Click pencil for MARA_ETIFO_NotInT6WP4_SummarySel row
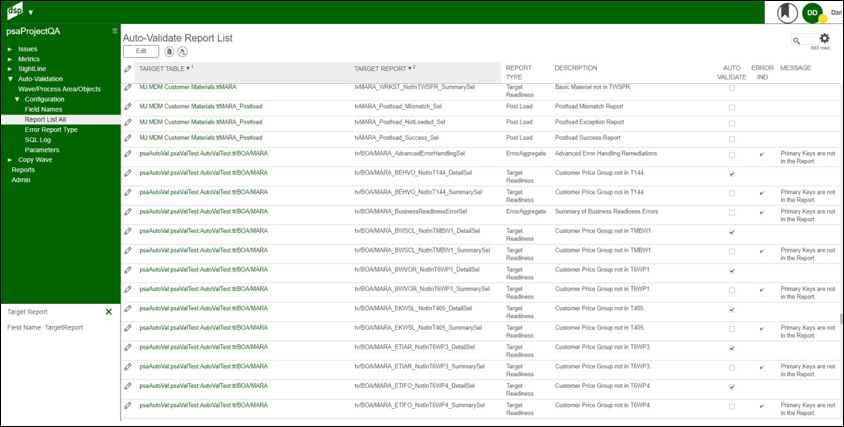844x427 pixels. [128, 405]
